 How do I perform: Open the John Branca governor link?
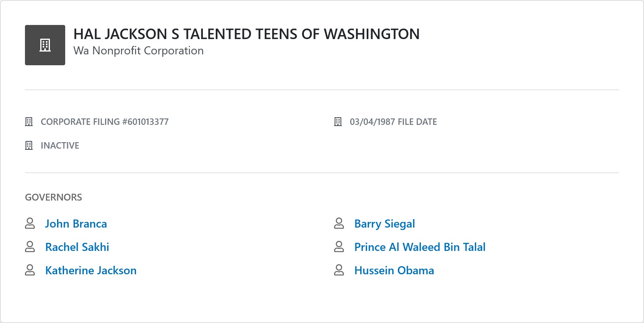pos(76,224)
